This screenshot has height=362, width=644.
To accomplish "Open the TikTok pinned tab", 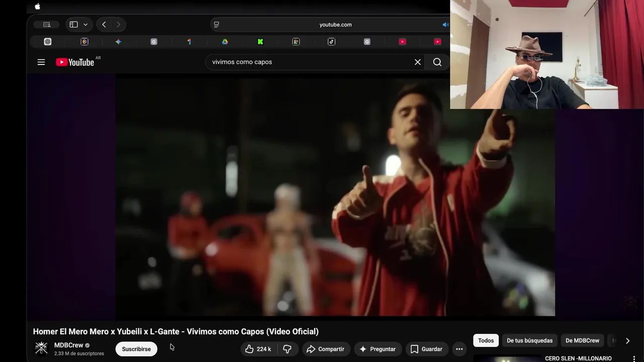I will click(332, 42).
